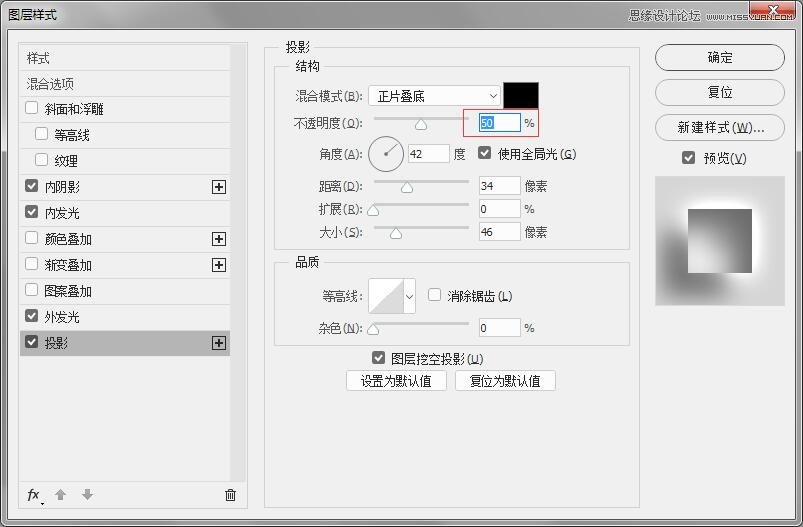Select 斜面和浮雕 effect row
This screenshot has height=527, width=803.
coord(124,109)
